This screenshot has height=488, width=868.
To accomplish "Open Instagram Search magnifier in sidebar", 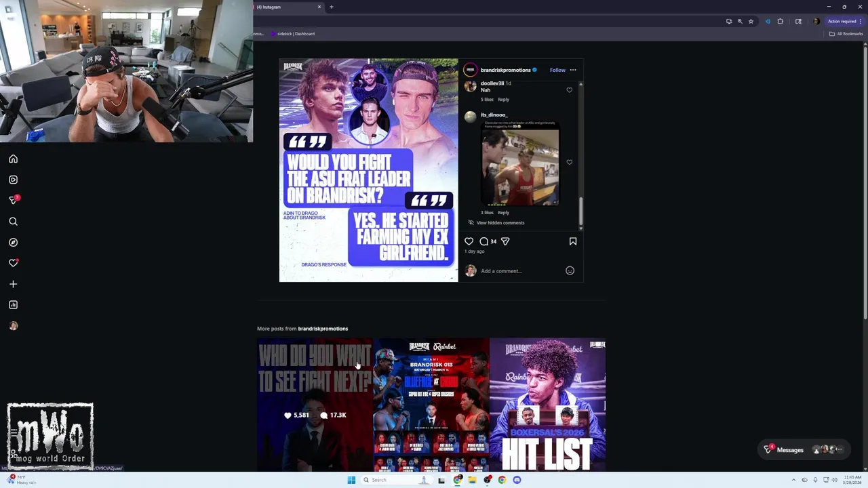I will click(13, 222).
